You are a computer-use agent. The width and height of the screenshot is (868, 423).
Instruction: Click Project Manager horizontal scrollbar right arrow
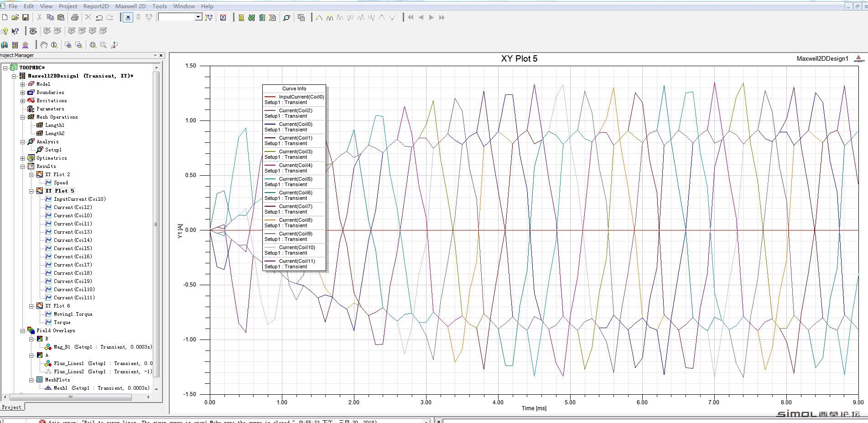149,397
